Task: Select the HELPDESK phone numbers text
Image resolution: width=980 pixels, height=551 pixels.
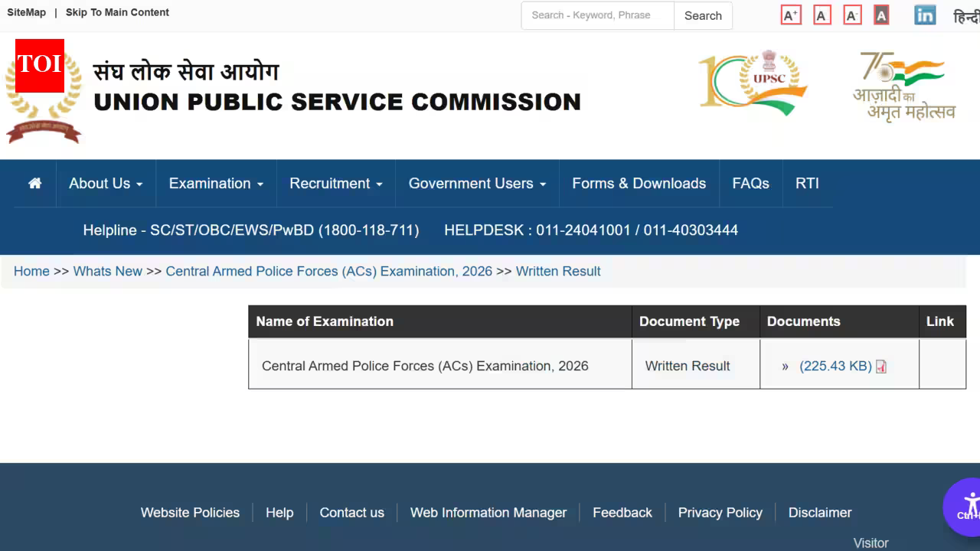Action: click(x=591, y=230)
